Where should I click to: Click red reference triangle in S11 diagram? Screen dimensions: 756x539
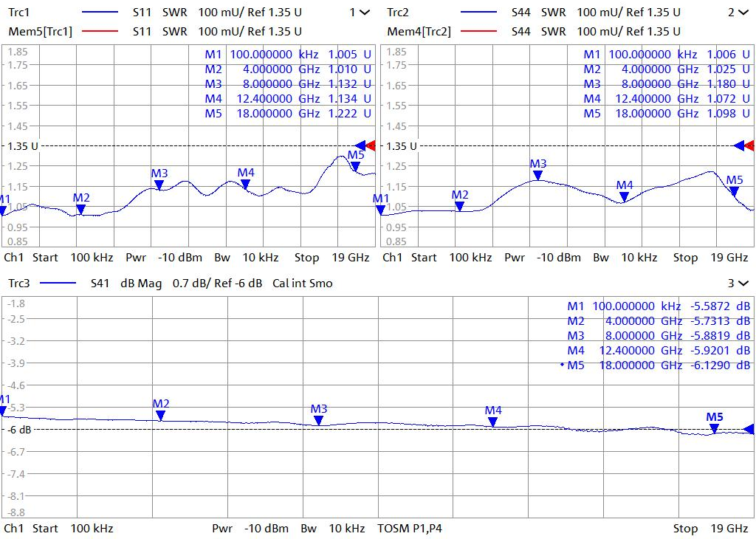371,145
